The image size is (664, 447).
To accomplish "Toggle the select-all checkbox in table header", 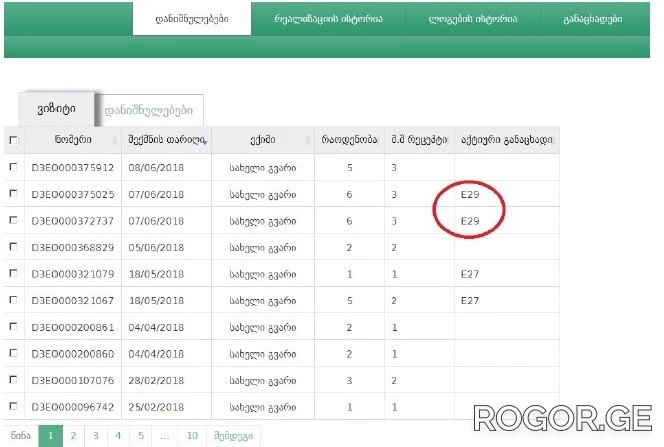I will 14,140.
